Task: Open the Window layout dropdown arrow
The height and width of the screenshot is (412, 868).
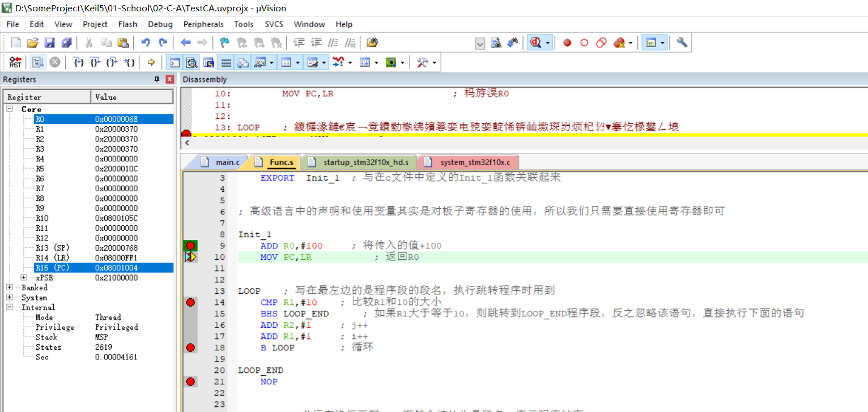Action: (662, 42)
